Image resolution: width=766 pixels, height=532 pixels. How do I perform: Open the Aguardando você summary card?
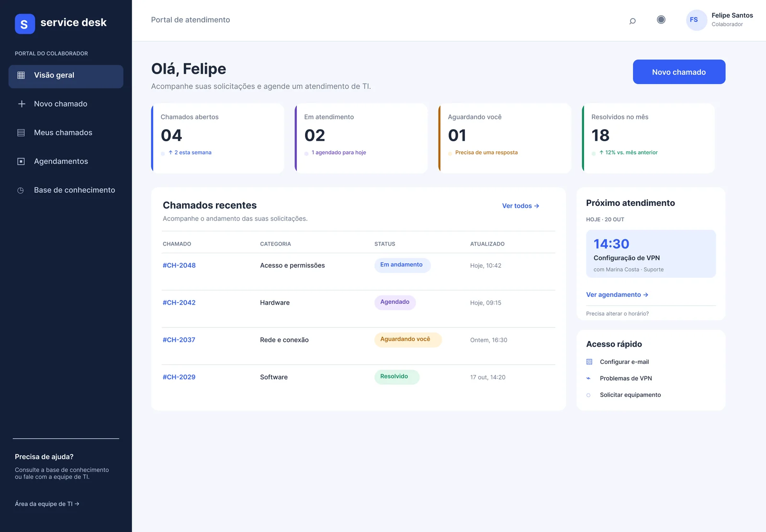[x=505, y=138]
